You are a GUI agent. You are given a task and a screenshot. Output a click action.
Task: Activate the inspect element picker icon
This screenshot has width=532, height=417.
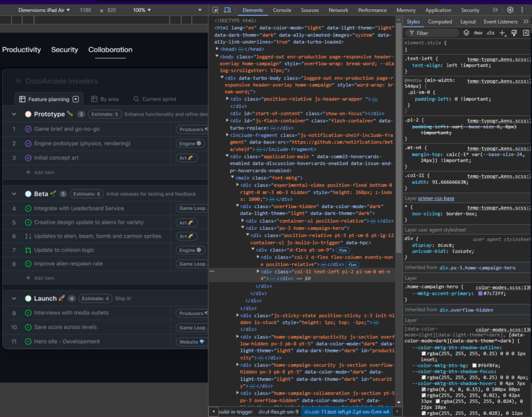pos(215,10)
